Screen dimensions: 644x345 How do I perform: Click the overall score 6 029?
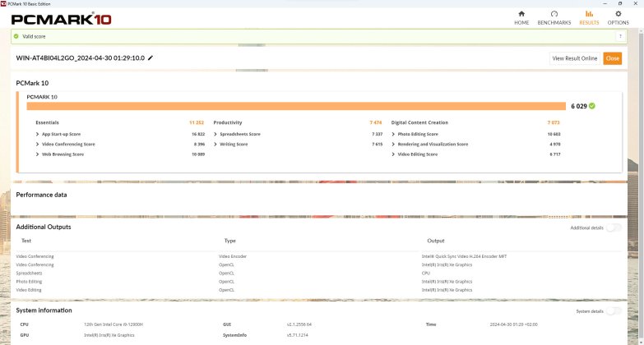click(579, 106)
